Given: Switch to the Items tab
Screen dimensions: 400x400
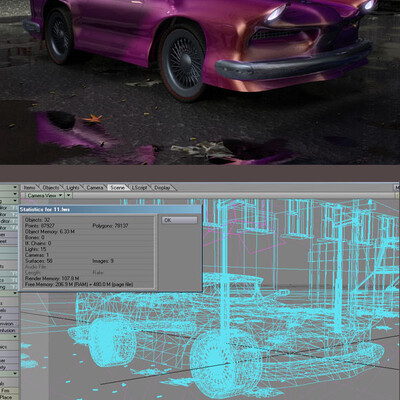Looking at the screenshot, I should click(29, 188).
